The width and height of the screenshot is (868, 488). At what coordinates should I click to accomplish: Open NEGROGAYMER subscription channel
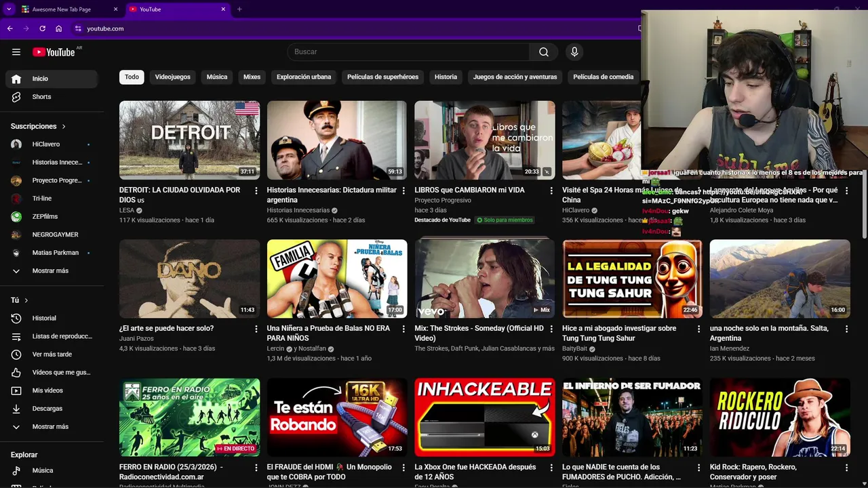click(52, 235)
